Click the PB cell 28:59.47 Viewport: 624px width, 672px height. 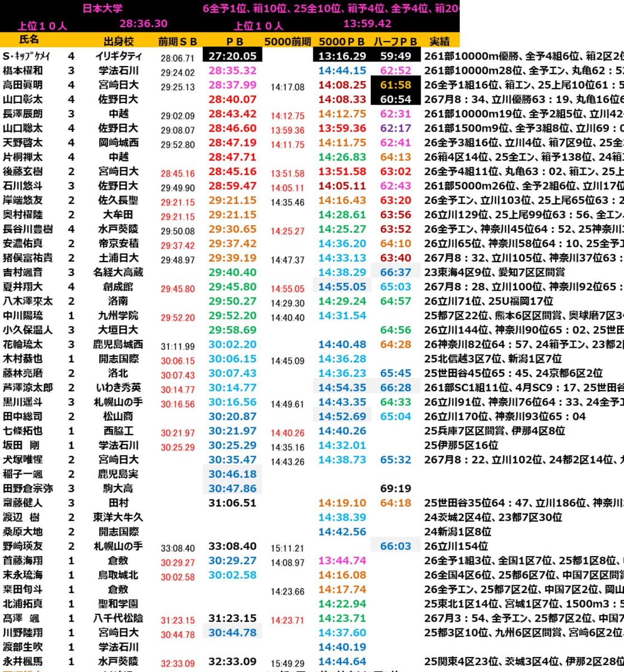tap(232, 186)
